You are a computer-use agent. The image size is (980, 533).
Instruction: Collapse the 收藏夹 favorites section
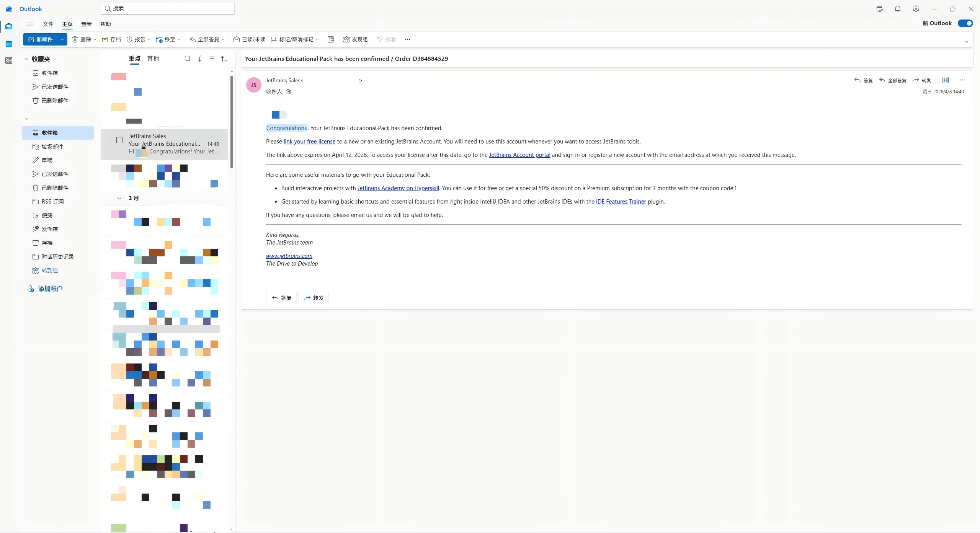[x=27, y=59]
